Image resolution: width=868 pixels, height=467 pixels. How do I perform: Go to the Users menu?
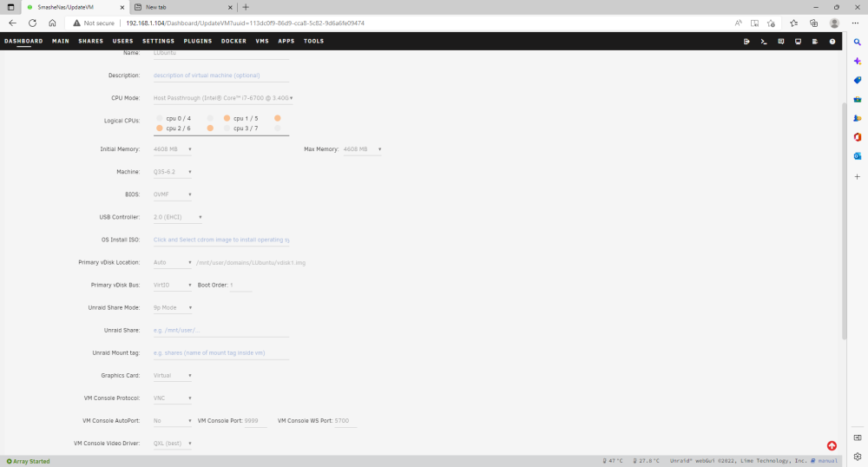point(123,42)
